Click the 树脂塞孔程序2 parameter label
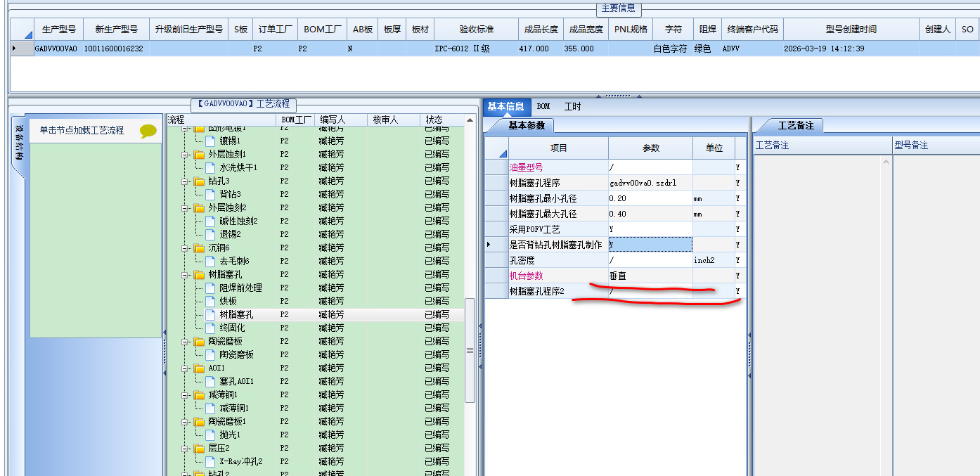This screenshot has height=476, width=980. point(537,291)
